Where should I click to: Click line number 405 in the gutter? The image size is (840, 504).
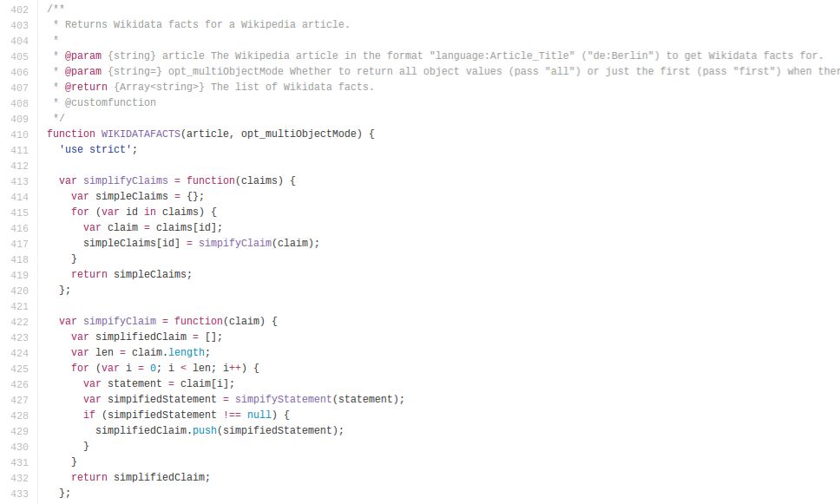[19, 56]
